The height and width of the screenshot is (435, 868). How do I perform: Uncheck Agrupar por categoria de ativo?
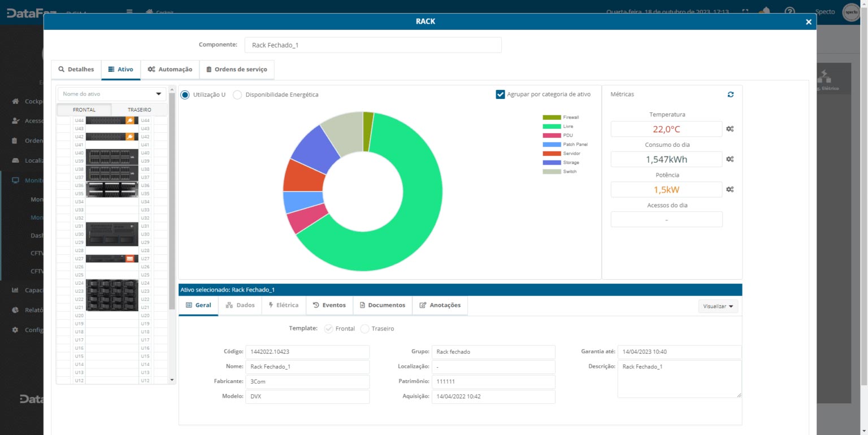click(500, 94)
